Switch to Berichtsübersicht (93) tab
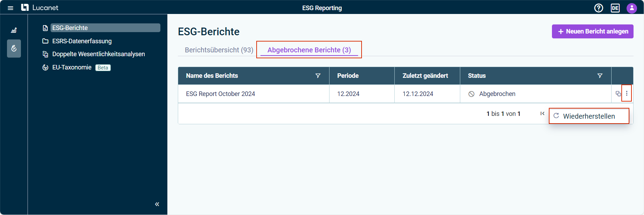This screenshot has width=644, height=215. (x=219, y=50)
